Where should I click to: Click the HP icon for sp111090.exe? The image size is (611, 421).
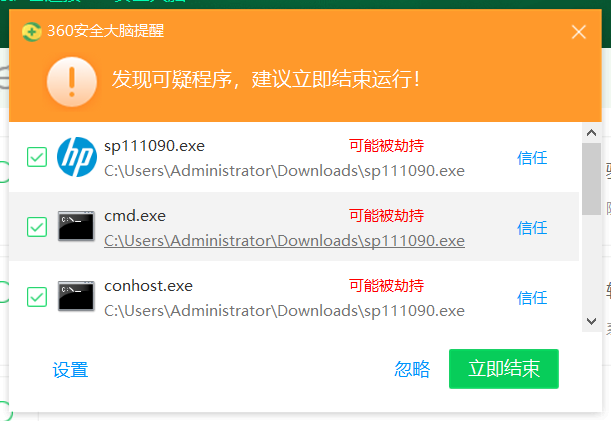tap(77, 157)
